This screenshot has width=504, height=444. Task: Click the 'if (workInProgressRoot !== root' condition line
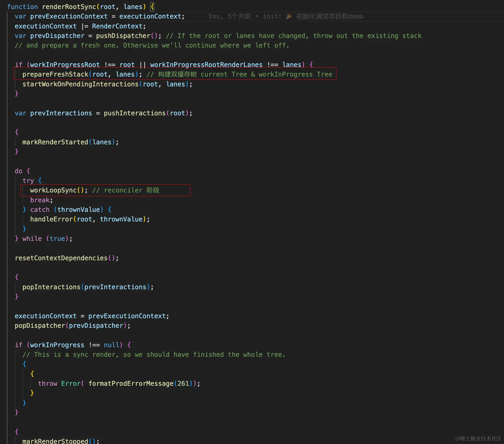coord(164,65)
